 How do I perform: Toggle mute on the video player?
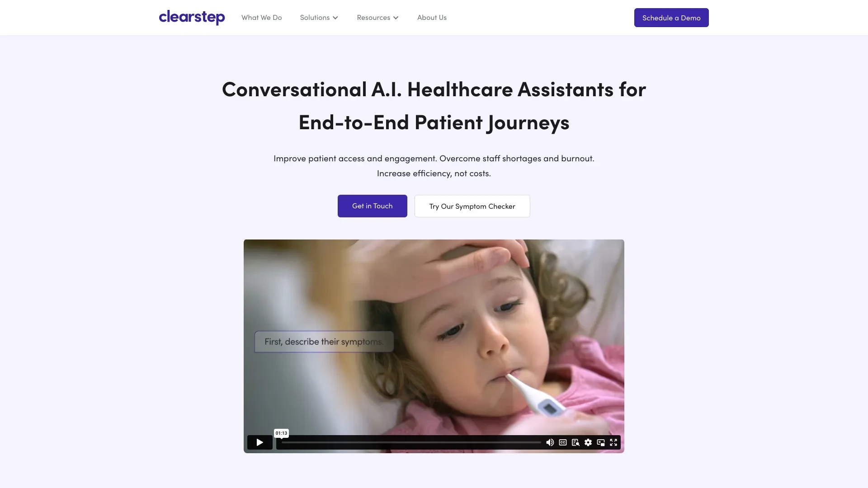[549, 442]
